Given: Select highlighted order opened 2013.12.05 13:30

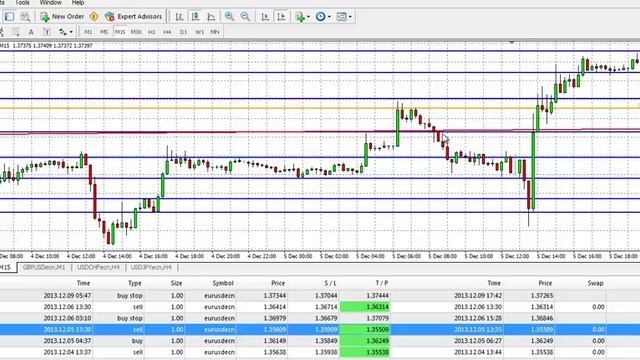Looking at the screenshot, I should pos(320,329).
